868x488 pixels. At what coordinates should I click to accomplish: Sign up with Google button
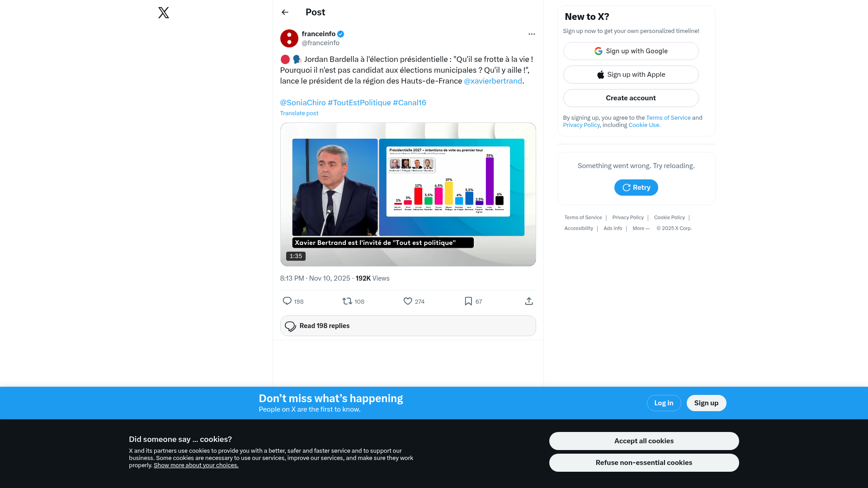pyautogui.click(x=631, y=51)
